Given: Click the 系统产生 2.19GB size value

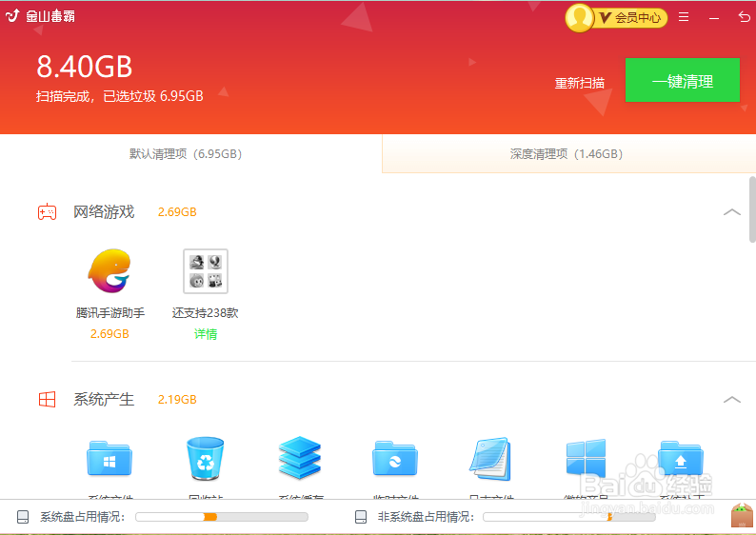Looking at the screenshot, I should [x=177, y=400].
